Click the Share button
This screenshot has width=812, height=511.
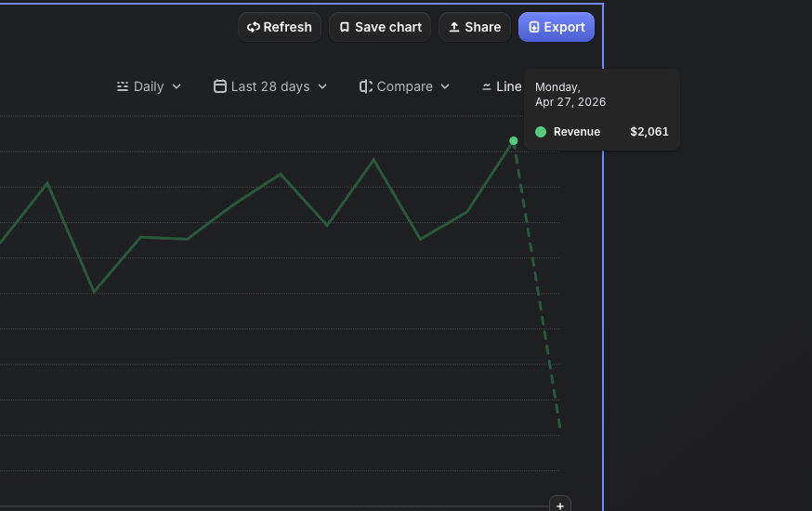tap(475, 27)
